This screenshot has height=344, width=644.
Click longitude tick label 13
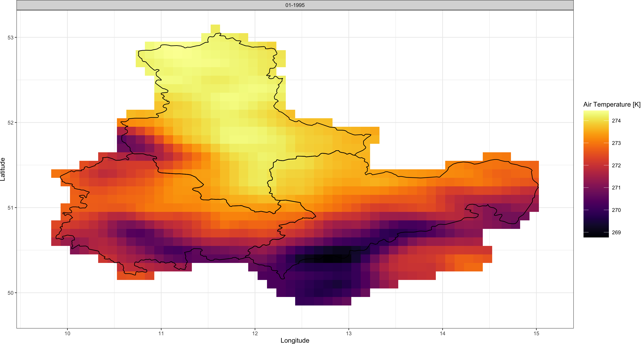349,333
